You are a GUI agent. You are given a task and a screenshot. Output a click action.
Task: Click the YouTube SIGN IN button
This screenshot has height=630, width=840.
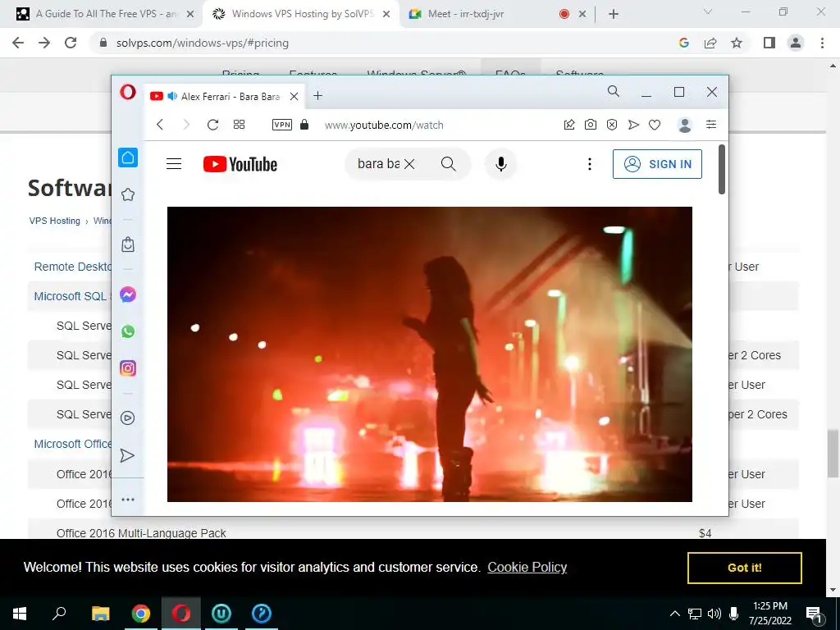[x=657, y=164]
